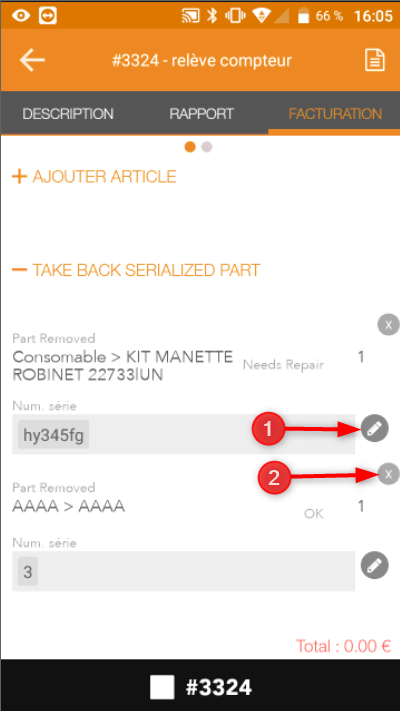Tap the eye icon in status bar

click(20, 16)
